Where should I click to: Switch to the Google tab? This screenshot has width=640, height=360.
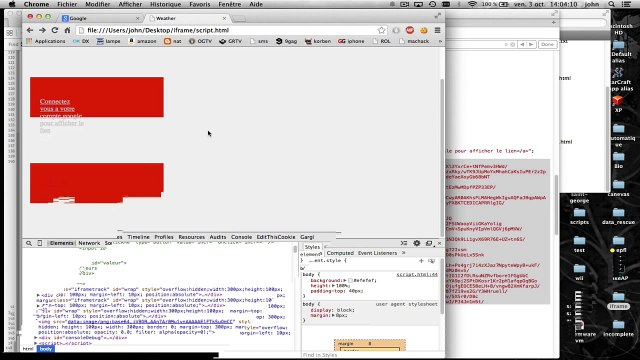100,18
